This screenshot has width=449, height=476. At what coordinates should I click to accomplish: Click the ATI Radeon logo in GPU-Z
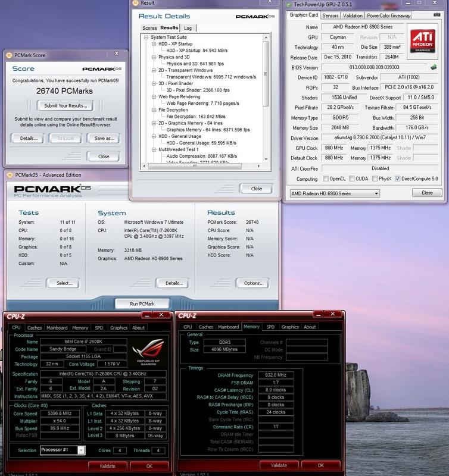tap(423, 41)
